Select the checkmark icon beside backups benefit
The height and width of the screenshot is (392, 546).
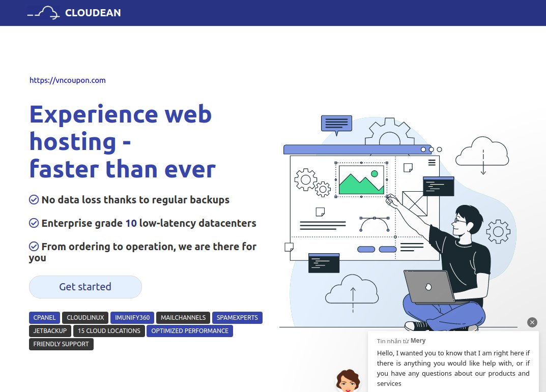[x=34, y=199]
